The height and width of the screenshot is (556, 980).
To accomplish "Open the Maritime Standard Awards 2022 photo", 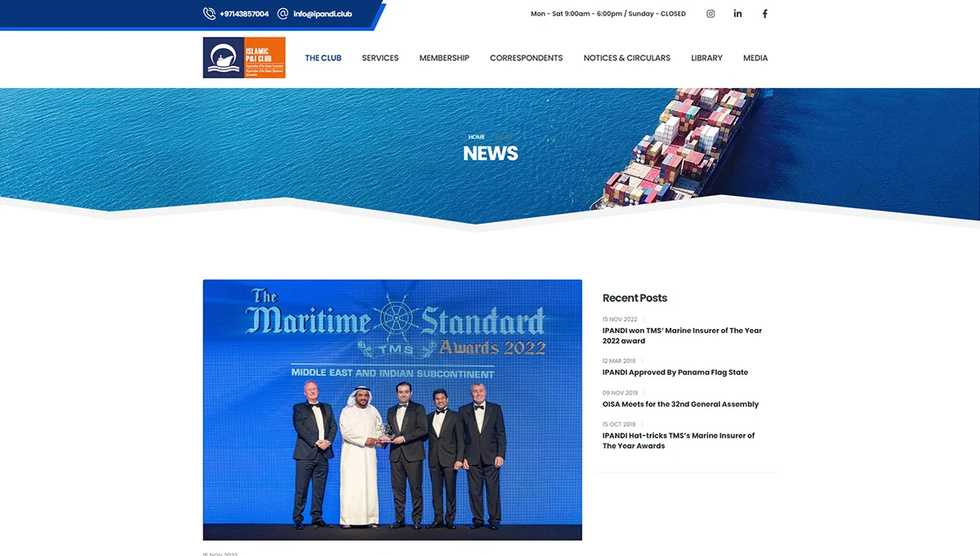I will point(392,410).
